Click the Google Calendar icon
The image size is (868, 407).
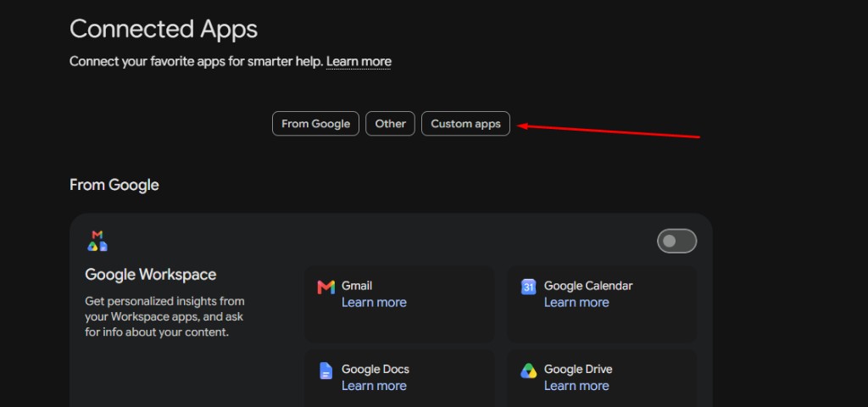point(529,287)
